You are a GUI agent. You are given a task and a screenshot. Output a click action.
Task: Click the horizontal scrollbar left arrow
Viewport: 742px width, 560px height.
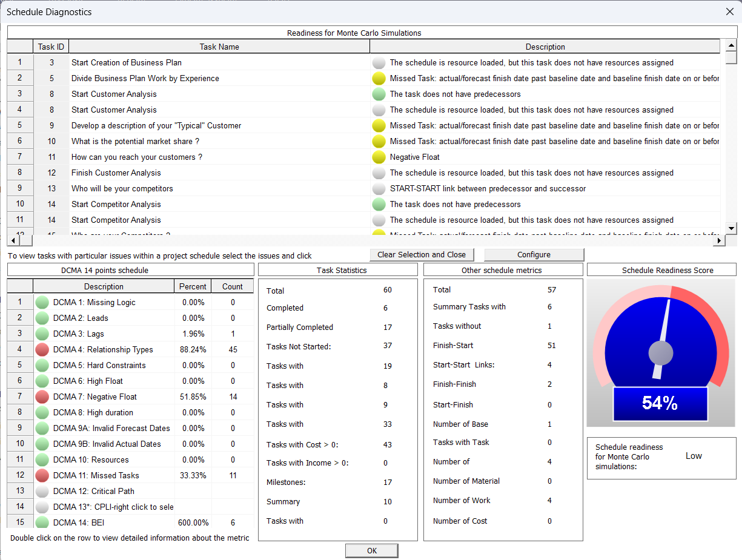tap(13, 240)
